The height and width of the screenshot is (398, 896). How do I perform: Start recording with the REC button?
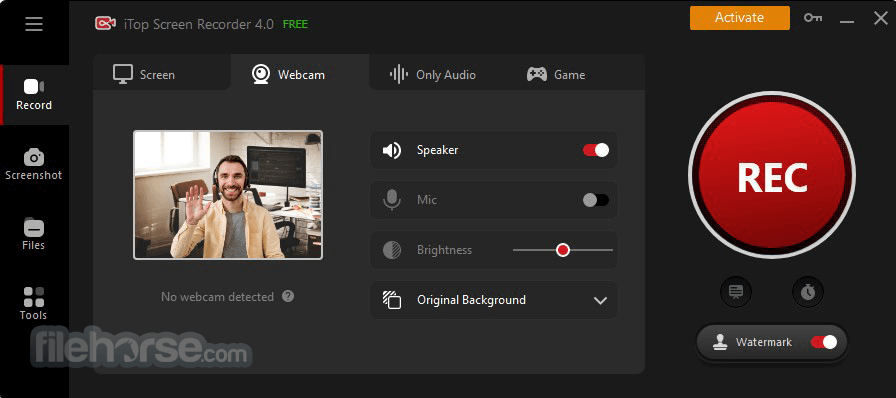coord(772,176)
